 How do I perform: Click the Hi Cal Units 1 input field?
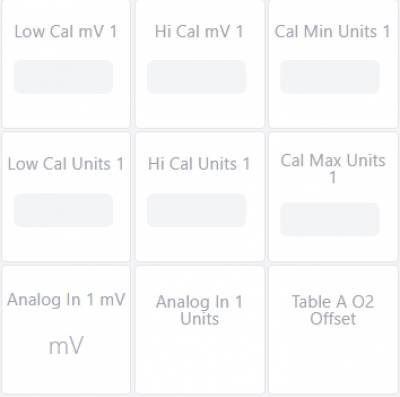tap(197, 210)
